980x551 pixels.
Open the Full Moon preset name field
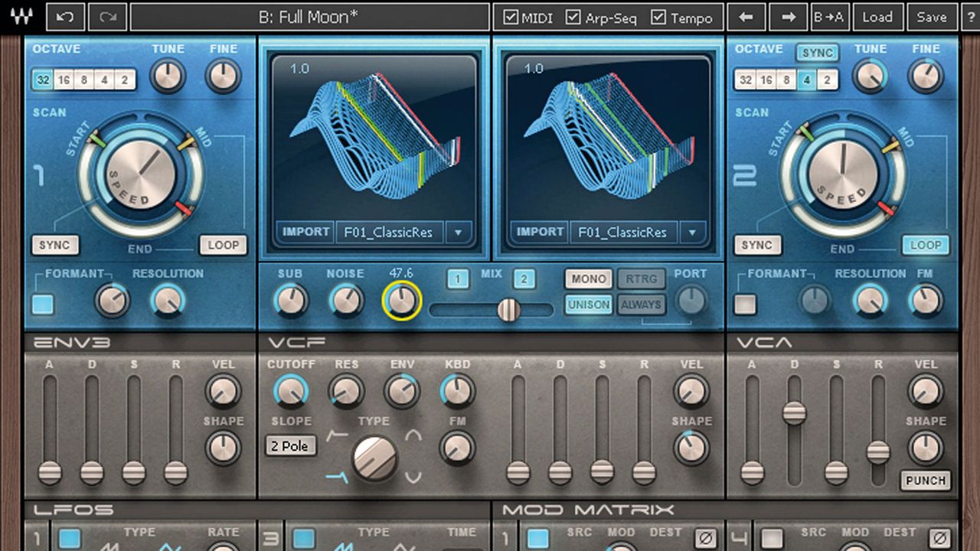tap(309, 17)
